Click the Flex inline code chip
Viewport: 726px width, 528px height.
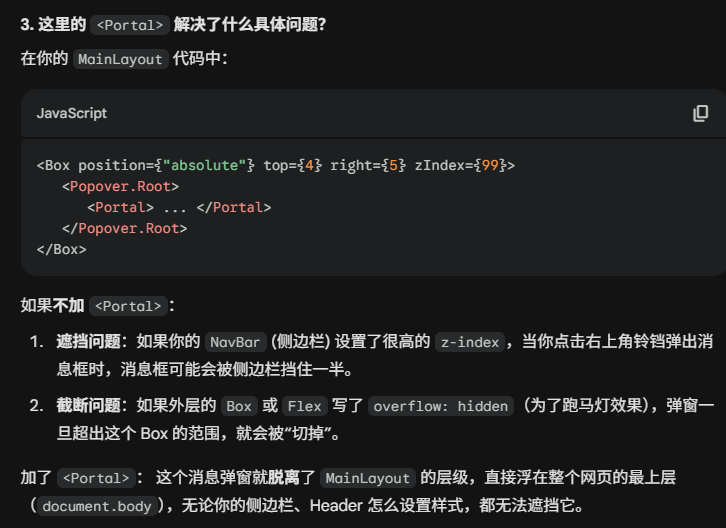coord(304,406)
